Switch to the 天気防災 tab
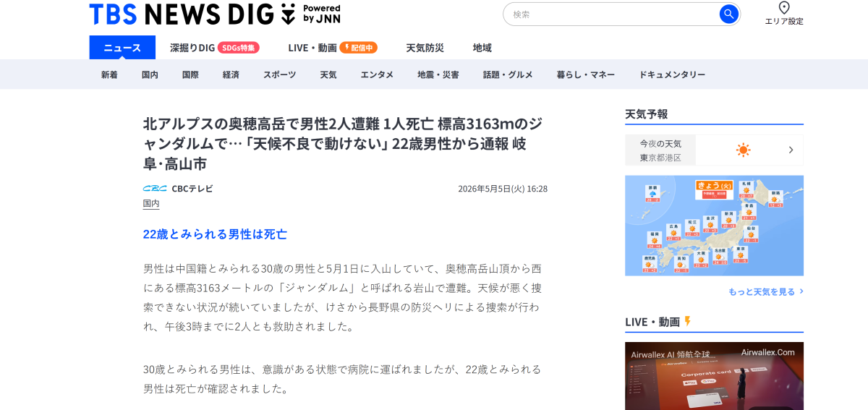868x410 pixels. point(425,48)
